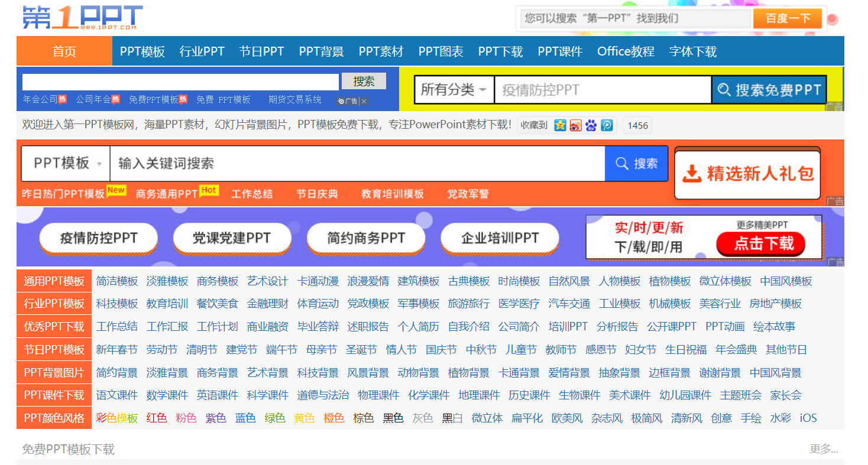Open PPT课件 navigation item
This screenshot has height=465, width=868.
pos(561,51)
